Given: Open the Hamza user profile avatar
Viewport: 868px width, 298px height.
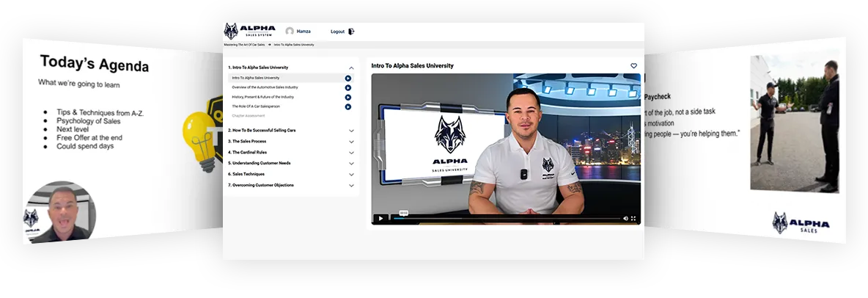Looking at the screenshot, I should pyautogui.click(x=290, y=32).
